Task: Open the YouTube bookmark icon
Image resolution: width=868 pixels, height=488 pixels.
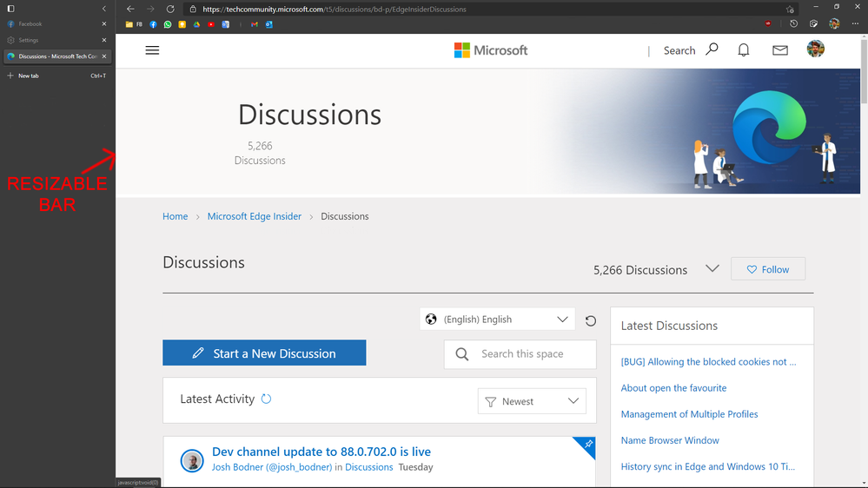Action: (x=211, y=24)
